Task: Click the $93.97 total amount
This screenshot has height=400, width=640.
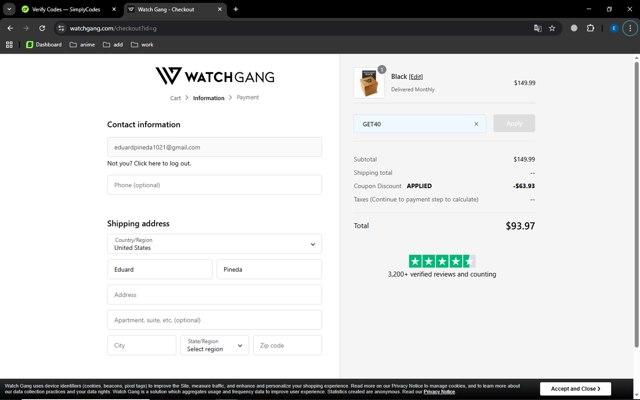Action: (x=520, y=226)
